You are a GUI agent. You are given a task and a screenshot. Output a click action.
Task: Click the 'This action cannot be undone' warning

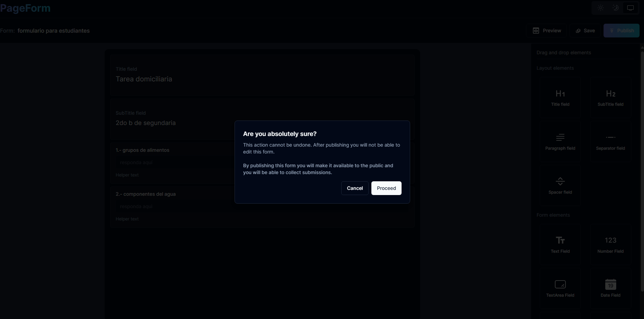coord(322,148)
